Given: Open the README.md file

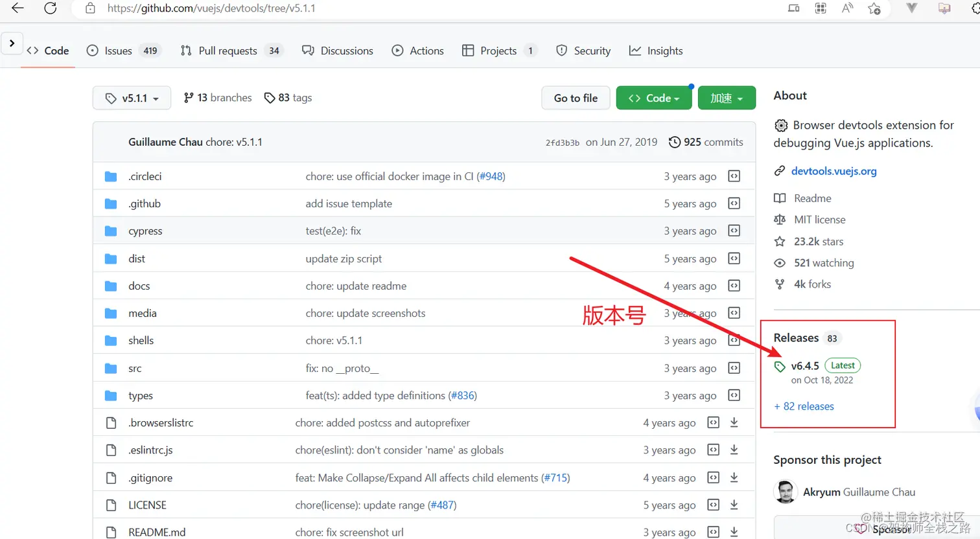Looking at the screenshot, I should pyautogui.click(x=157, y=532).
